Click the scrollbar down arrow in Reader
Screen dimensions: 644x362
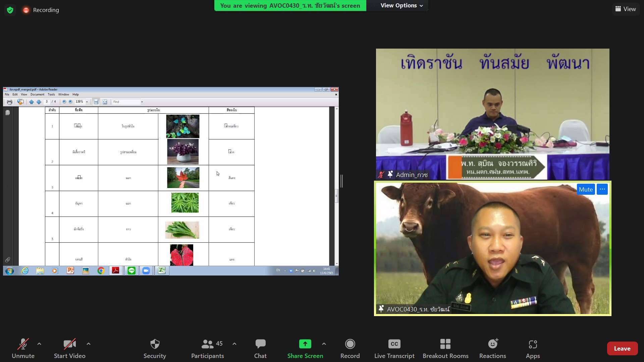[336, 263]
